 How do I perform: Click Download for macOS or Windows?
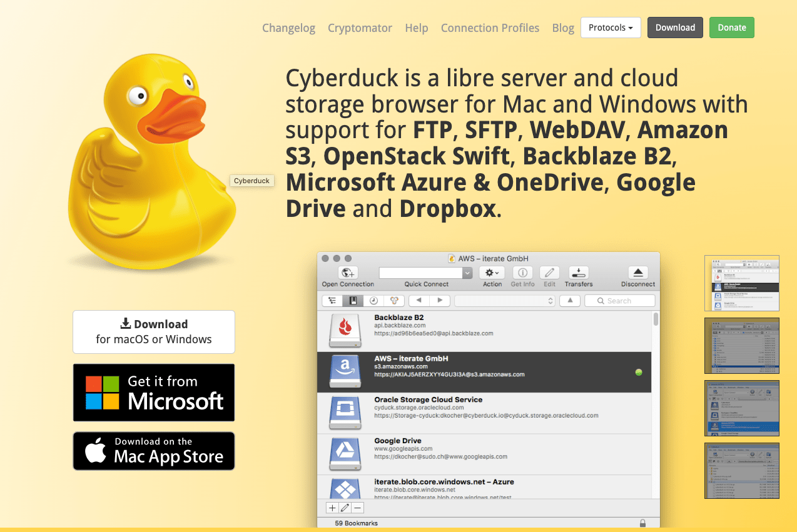(154, 332)
